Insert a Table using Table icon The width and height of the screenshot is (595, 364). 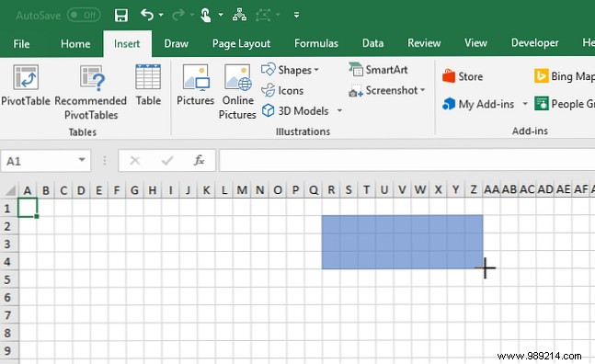click(x=148, y=85)
